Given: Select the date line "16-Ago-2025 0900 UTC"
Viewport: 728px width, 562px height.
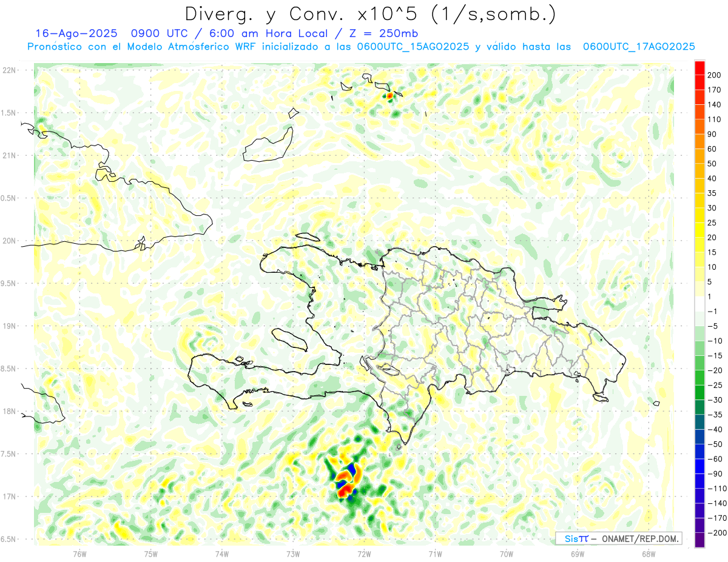Looking at the screenshot, I should tap(111, 33).
